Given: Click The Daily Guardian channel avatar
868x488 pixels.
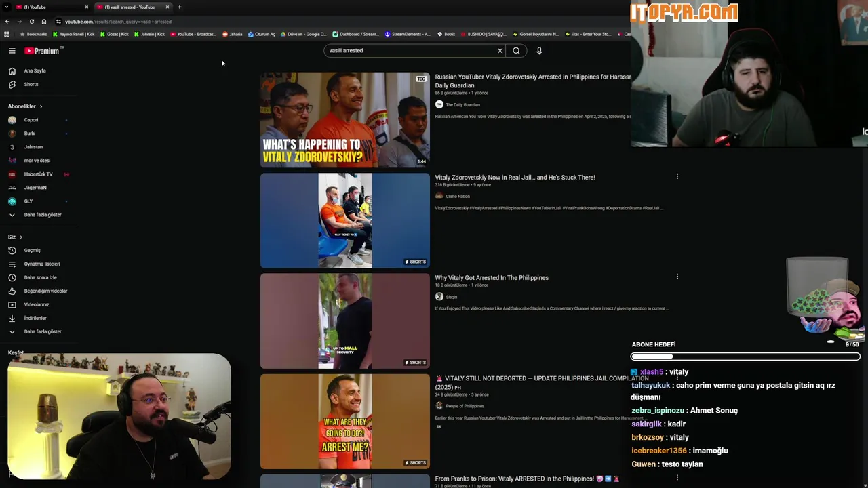Looking at the screenshot, I should pos(439,104).
